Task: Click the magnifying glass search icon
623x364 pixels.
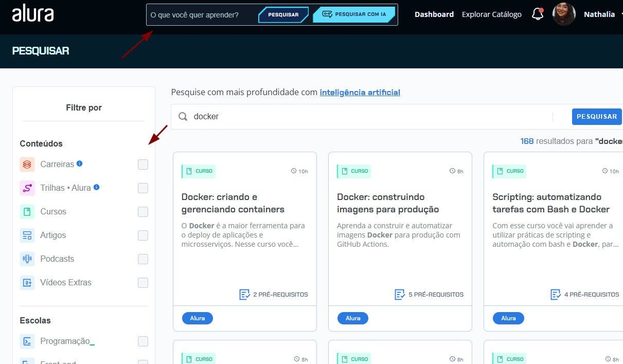Action: [183, 116]
